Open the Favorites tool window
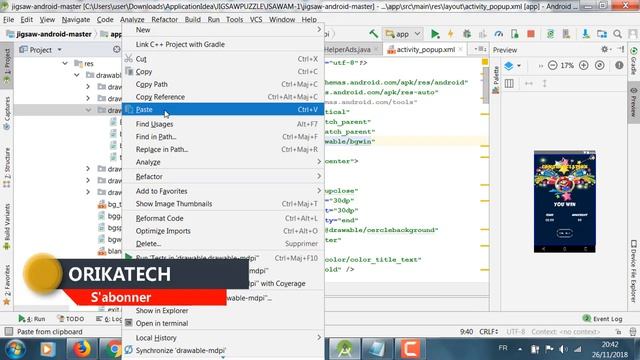The width and height of the screenshot is (640, 360). pos(7,285)
